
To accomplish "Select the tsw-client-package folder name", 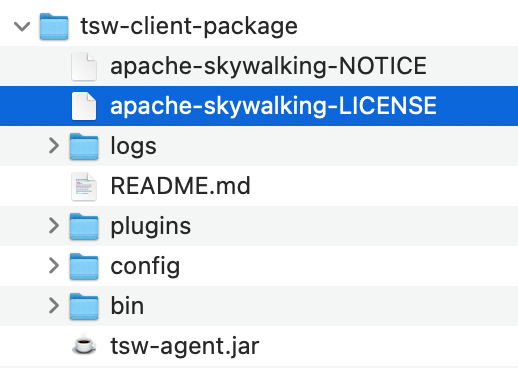I will [189, 26].
